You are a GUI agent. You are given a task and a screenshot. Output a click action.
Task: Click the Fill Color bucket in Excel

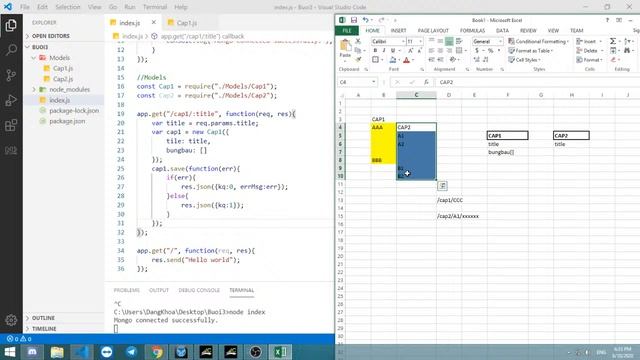coord(392,60)
